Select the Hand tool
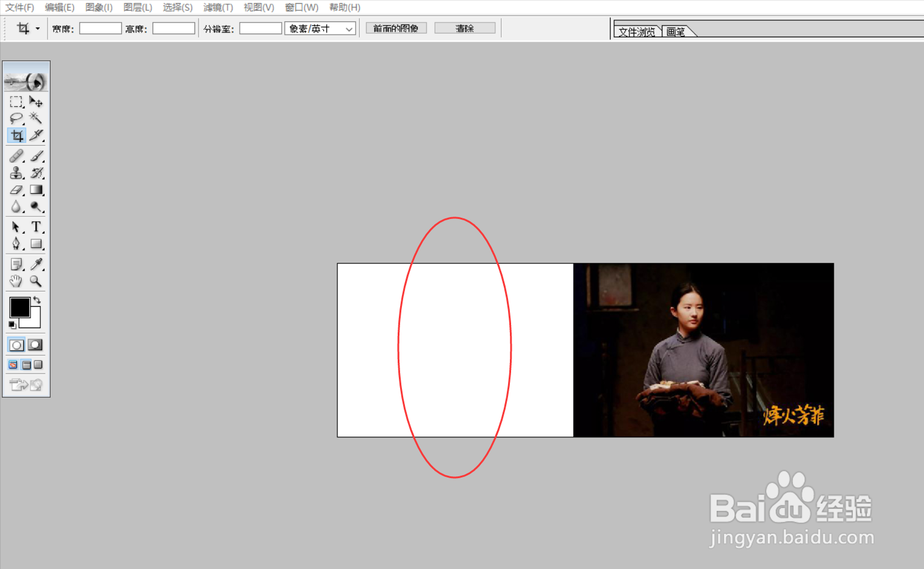 pyautogui.click(x=16, y=281)
